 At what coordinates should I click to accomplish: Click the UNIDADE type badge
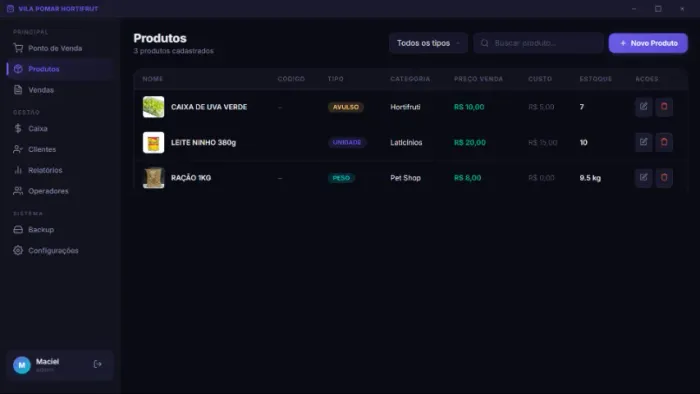pyautogui.click(x=347, y=142)
